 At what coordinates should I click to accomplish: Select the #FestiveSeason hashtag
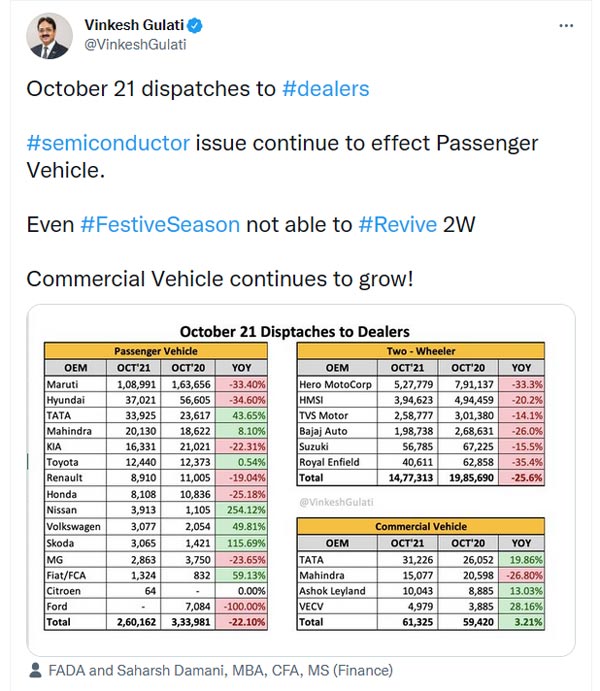click(160, 224)
